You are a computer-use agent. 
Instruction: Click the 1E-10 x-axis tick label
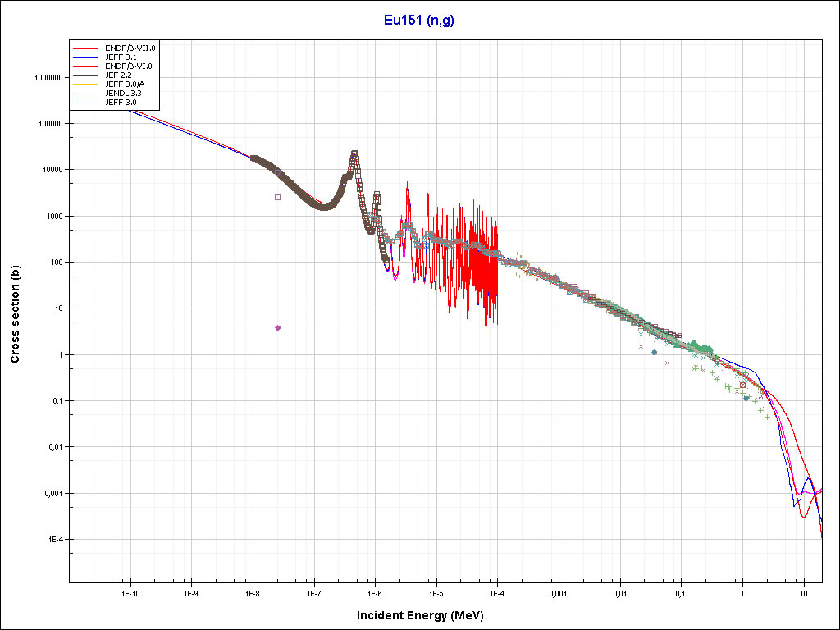coord(130,592)
